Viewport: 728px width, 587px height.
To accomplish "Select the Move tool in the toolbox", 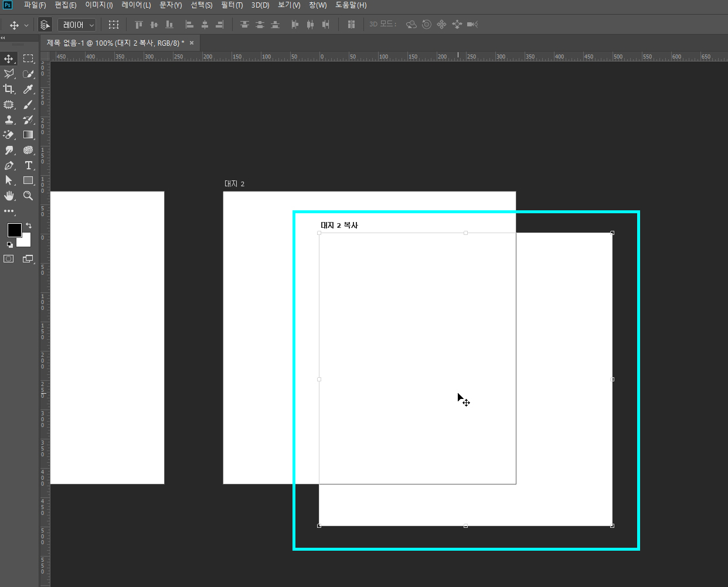I will [9, 59].
